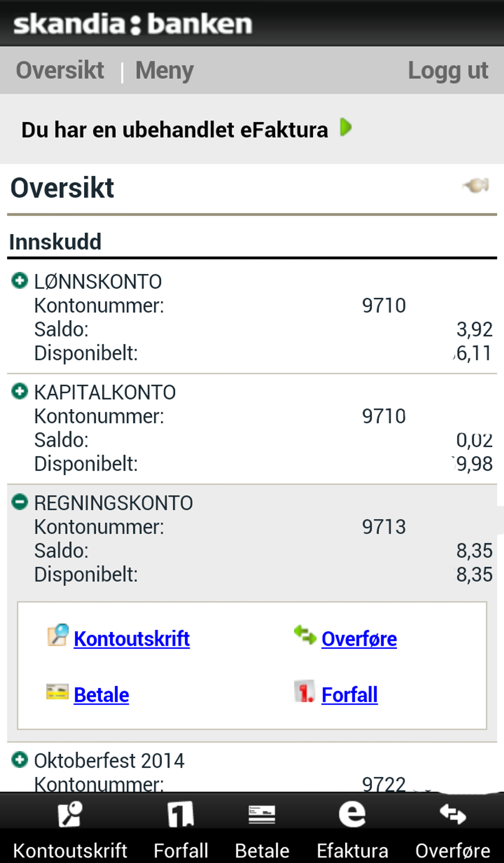The image size is (504, 863).
Task: Click the Overføre link in REGNINGSKONTO
Action: 359,639
